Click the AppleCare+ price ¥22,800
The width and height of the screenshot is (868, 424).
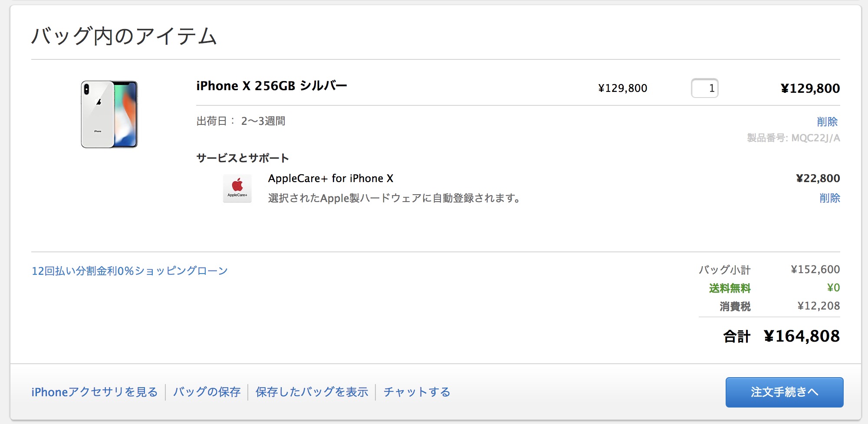click(x=818, y=178)
